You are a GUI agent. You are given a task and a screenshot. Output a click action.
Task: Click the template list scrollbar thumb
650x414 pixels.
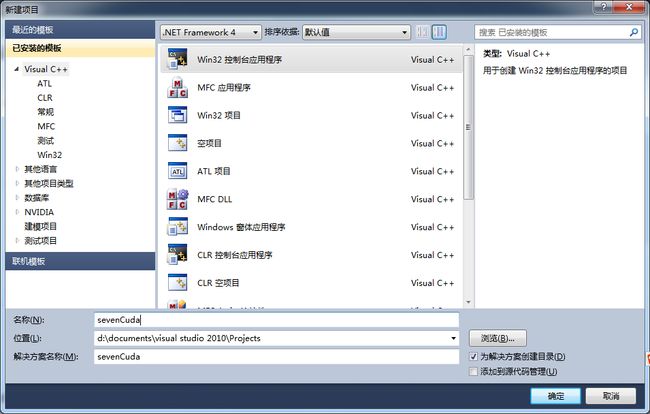[x=468, y=127]
